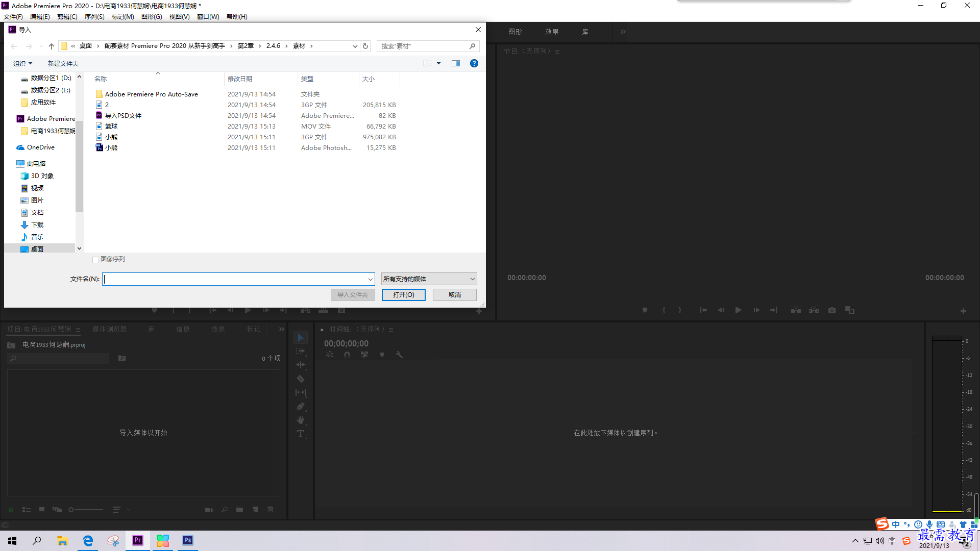Image resolution: width=980 pixels, height=551 pixels.
Task: Click the 搜索"素材" search box
Action: click(428, 46)
